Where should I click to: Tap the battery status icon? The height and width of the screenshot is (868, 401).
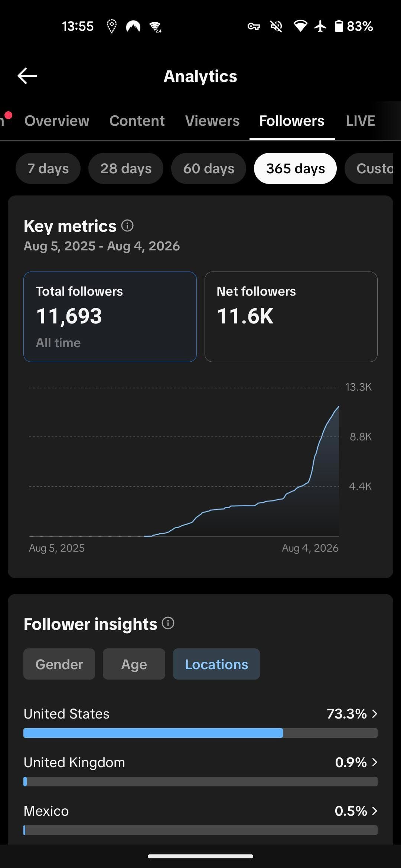(339, 26)
